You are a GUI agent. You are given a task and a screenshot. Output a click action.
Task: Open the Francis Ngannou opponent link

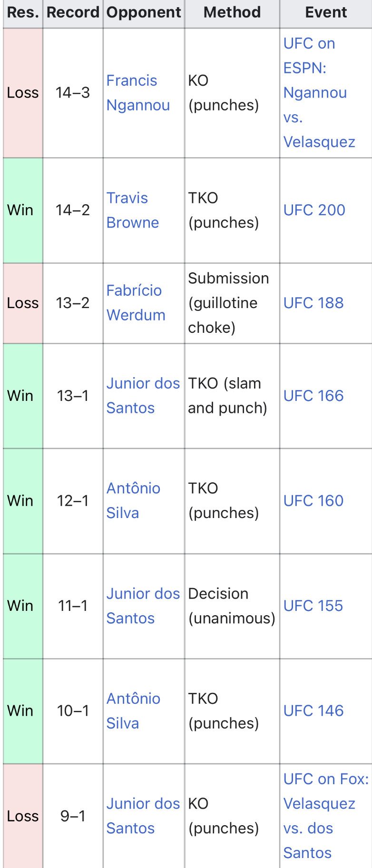click(138, 93)
